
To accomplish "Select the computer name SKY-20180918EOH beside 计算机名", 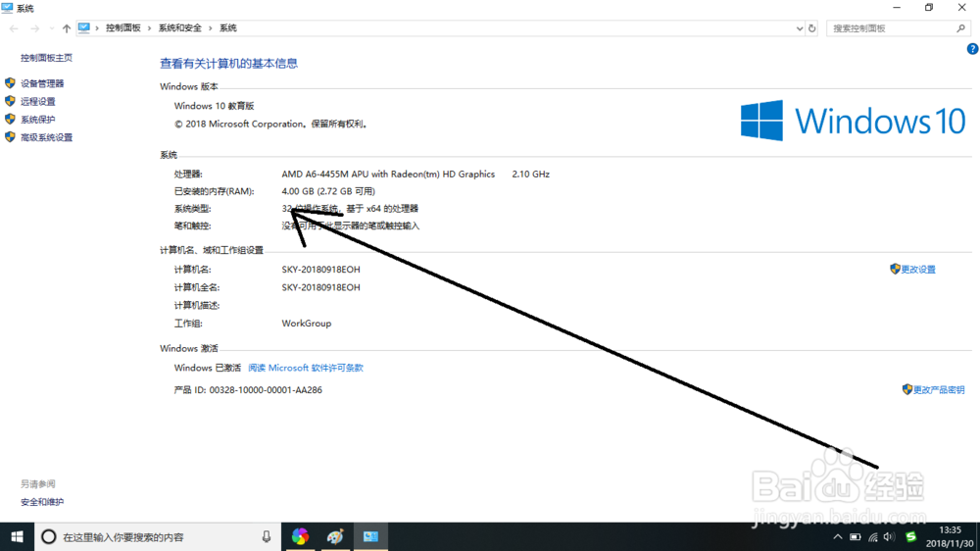I will tap(320, 270).
